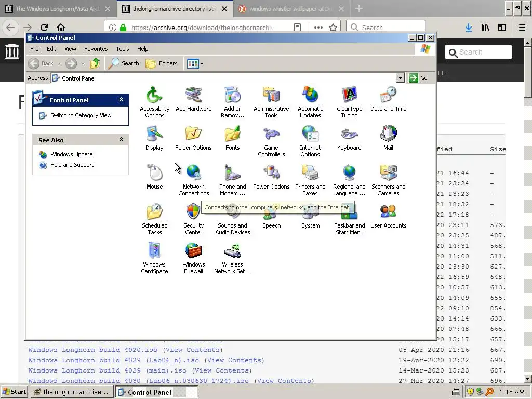Open Forward button history dropdown arrow
The image size is (532, 399).
[x=83, y=63]
